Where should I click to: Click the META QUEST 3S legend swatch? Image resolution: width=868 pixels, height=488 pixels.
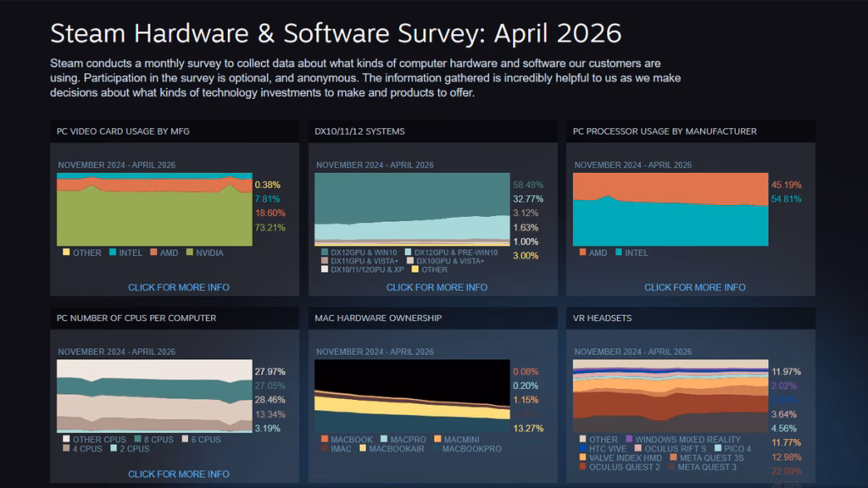click(673, 457)
